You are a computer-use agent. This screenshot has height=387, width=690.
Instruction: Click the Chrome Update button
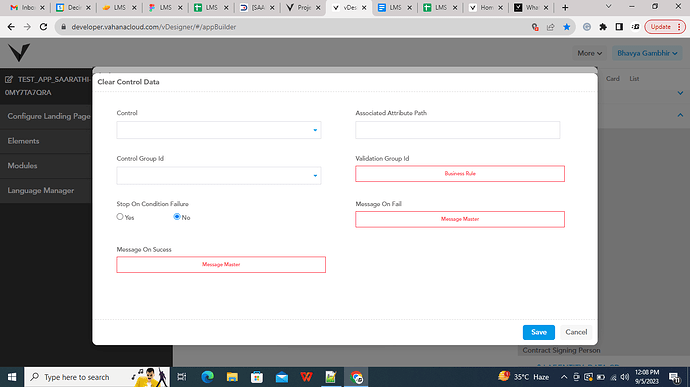pyautogui.click(x=665, y=27)
